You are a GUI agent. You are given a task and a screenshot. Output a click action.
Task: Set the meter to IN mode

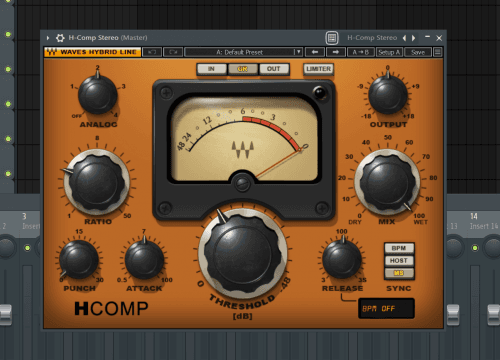(x=211, y=69)
